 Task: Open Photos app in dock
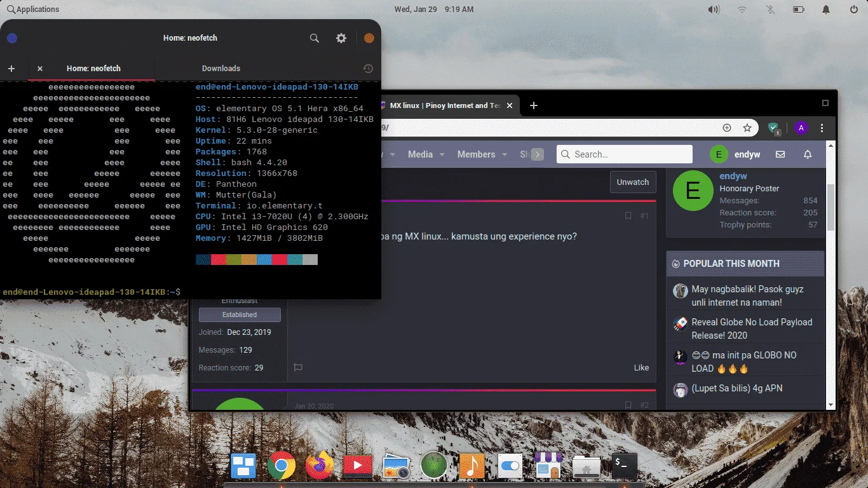point(396,468)
